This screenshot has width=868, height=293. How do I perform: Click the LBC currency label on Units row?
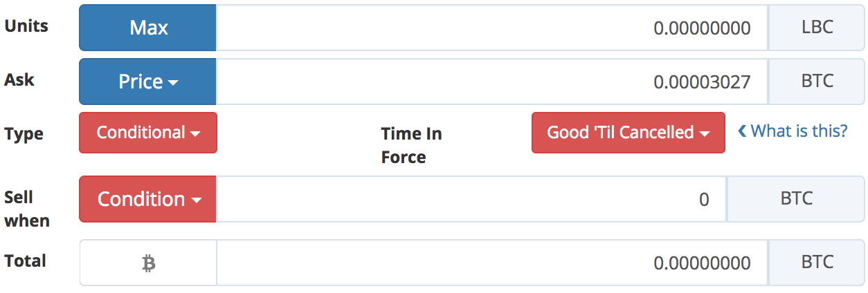click(817, 28)
